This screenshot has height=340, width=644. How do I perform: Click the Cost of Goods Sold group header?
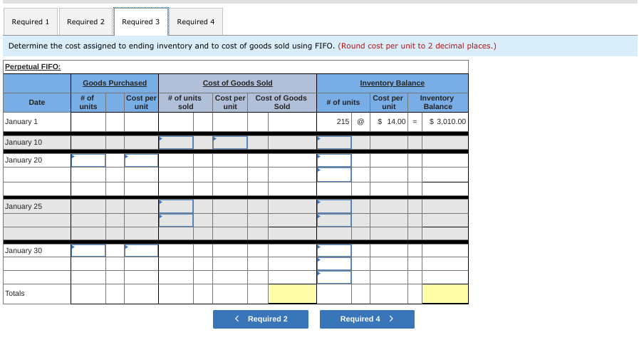click(237, 83)
